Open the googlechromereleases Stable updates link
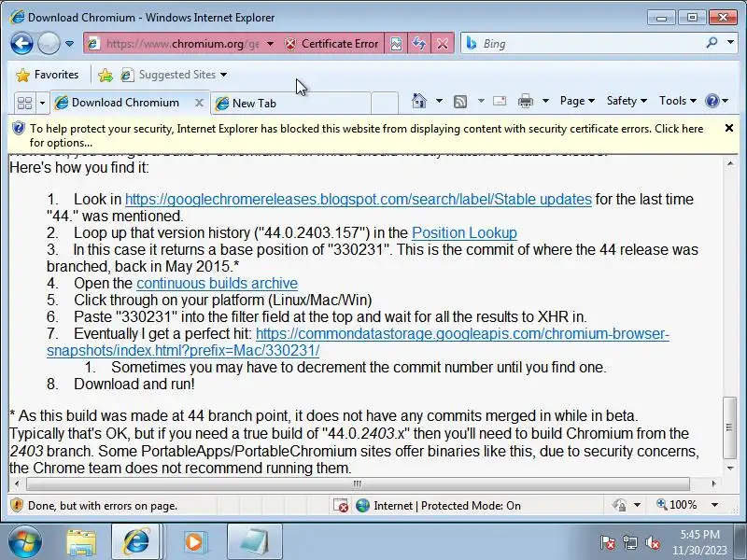 click(x=359, y=199)
